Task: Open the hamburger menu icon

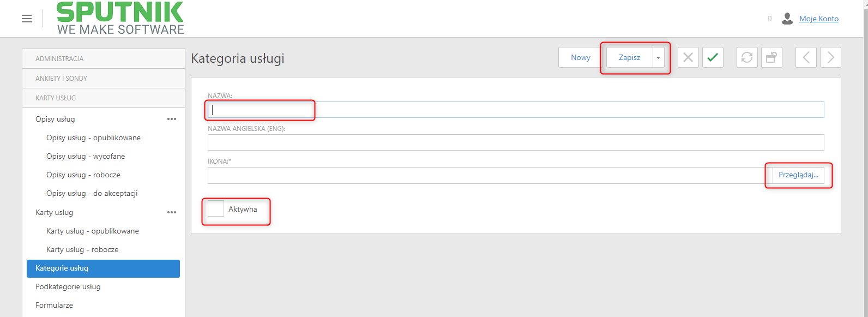Action: (x=27, y=19)
